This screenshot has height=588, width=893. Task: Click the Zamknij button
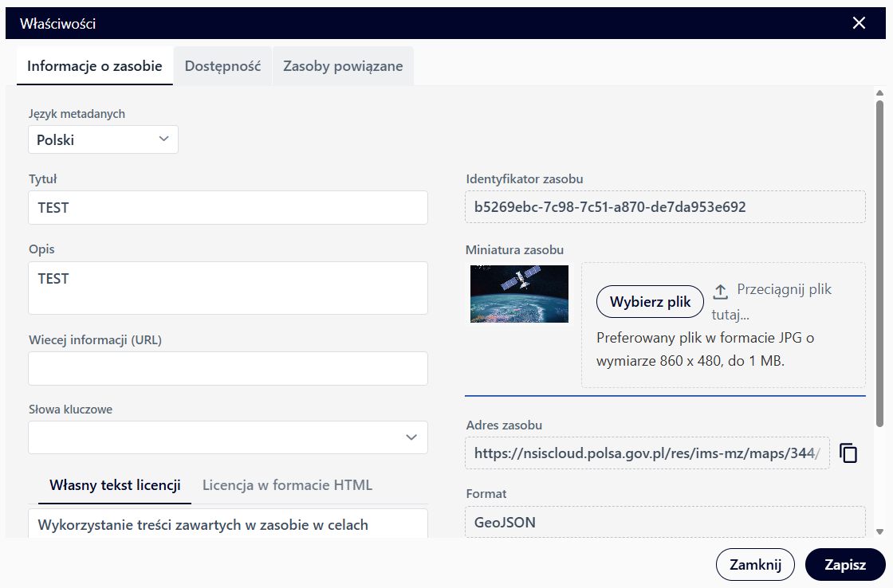[755, 565]
